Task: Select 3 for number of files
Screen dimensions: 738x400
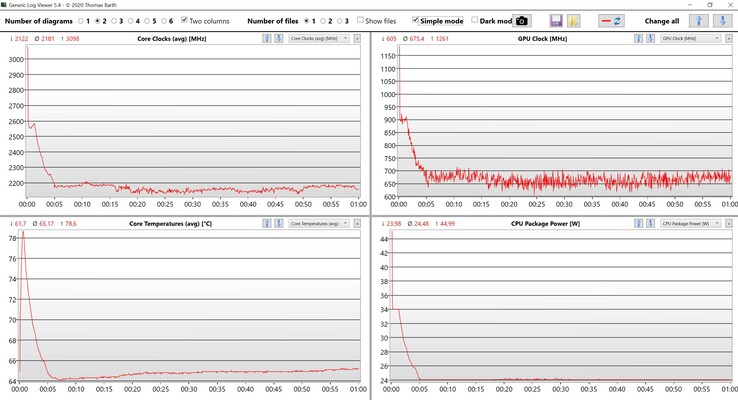Action: coord(342,20)
